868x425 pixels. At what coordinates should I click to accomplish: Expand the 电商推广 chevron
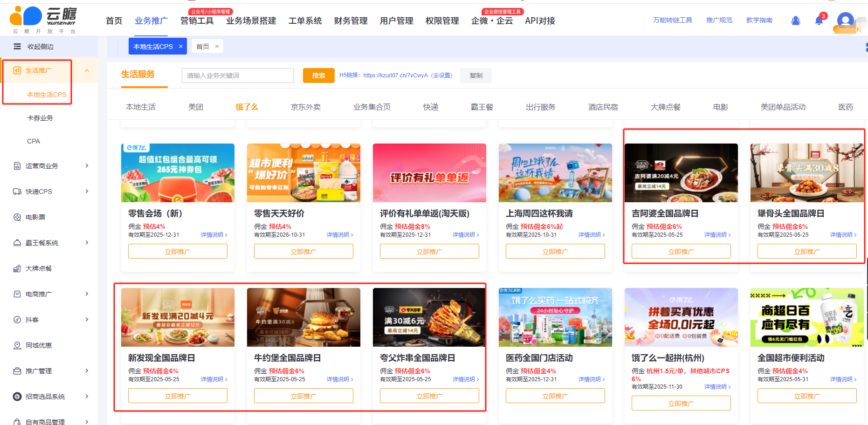click(87, 294)
